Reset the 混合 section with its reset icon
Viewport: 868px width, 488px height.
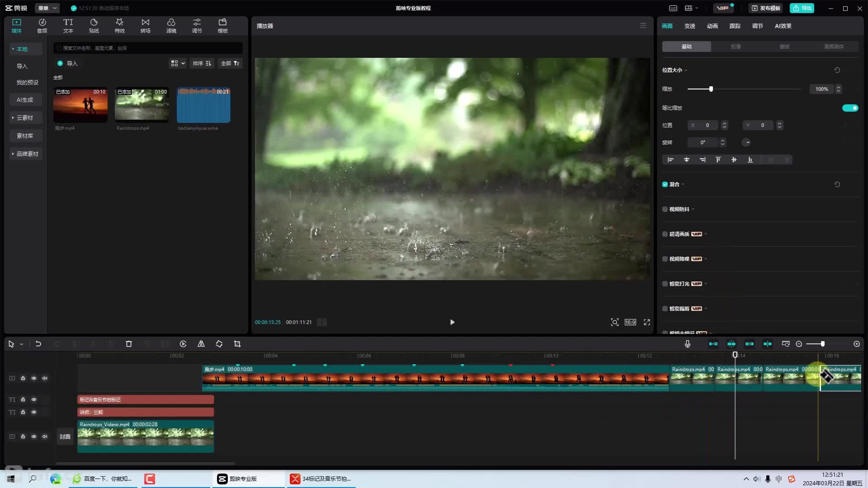(x=837, y=184)
